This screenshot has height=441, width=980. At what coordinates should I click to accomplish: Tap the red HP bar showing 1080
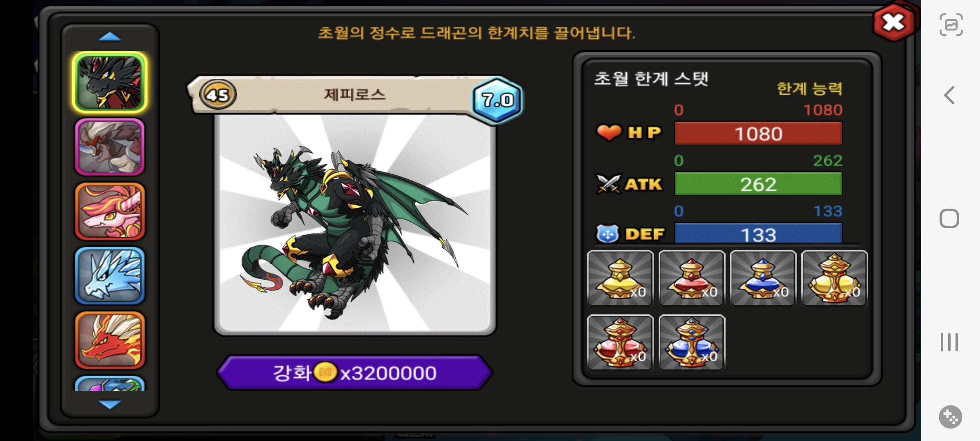758,134
